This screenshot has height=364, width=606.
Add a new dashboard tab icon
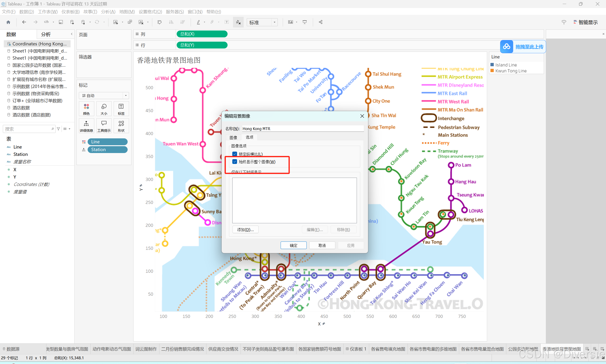click(595, 349)
